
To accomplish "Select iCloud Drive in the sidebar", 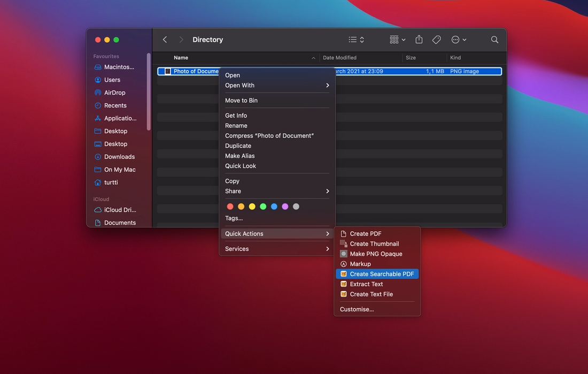I will 120,210.
